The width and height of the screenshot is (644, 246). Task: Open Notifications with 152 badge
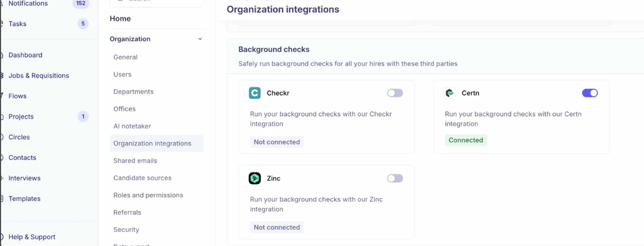point(28,4)
